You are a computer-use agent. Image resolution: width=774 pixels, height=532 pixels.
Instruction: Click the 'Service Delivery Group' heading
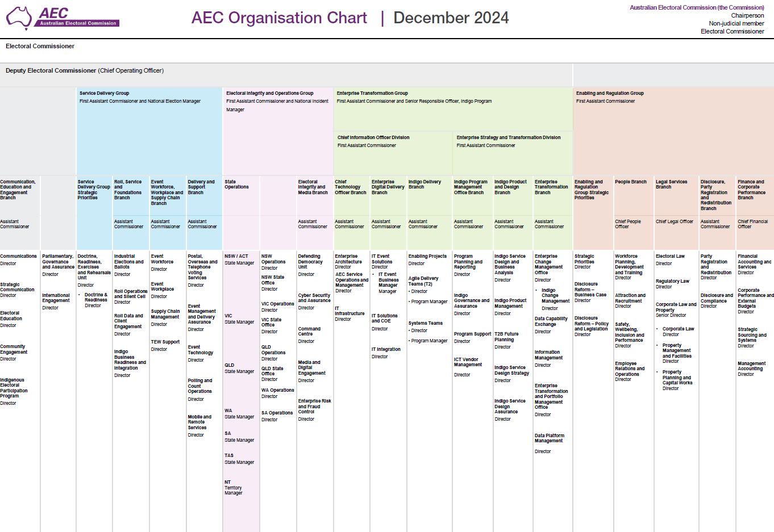104,93
